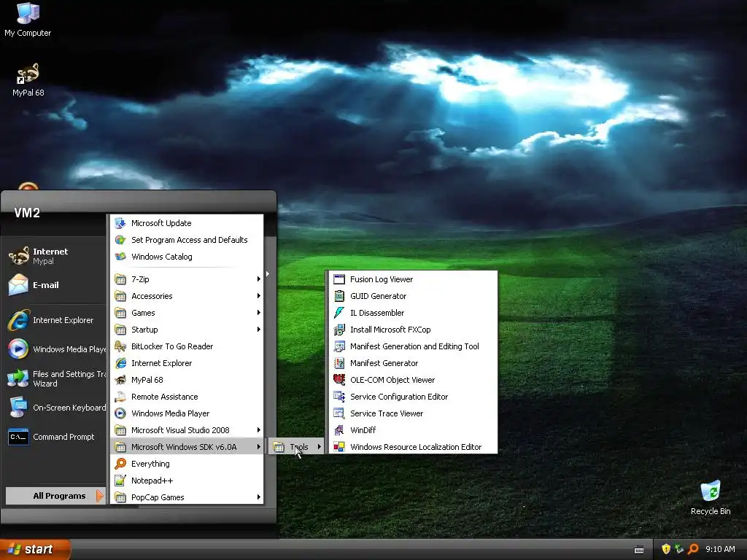The width and height of the screenshot is (747, 560).
Task: Click Service Configuration Editor icon
Action: tap(338, 397)
